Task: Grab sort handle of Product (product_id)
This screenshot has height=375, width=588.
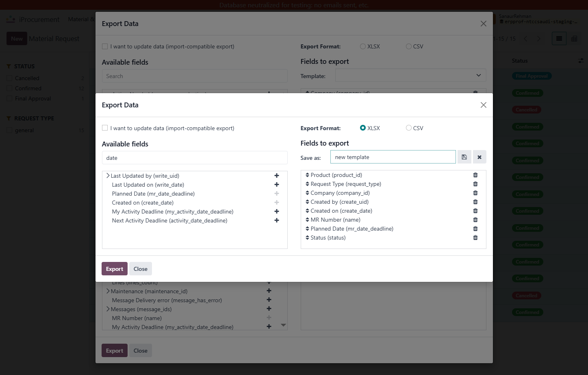Action: tap(307, 175)
